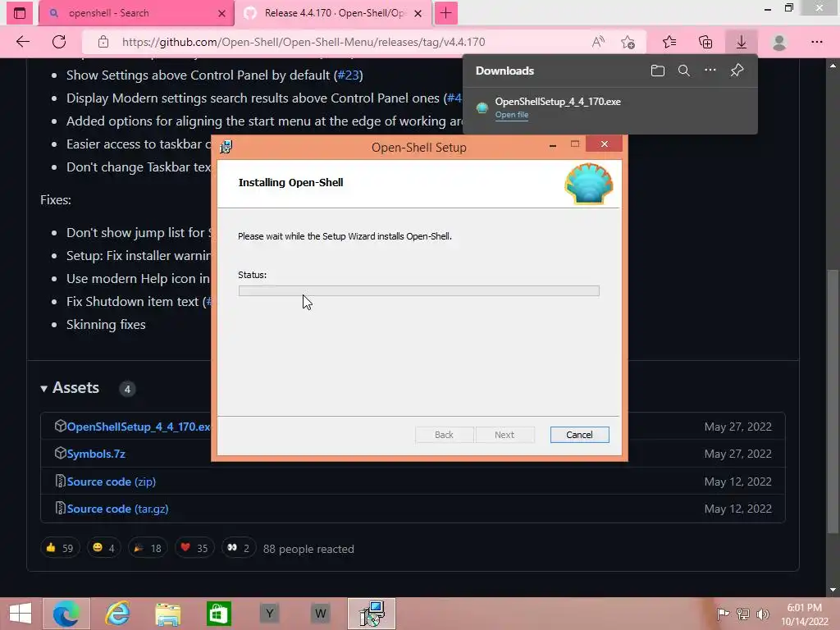
Task: Toggle the party popper reaction with 18
Action: (148, 548)
